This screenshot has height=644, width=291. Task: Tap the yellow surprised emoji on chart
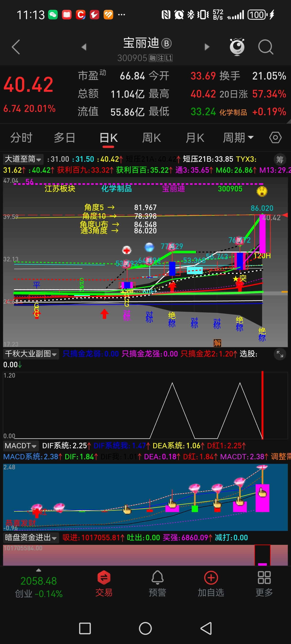[262, 191]
